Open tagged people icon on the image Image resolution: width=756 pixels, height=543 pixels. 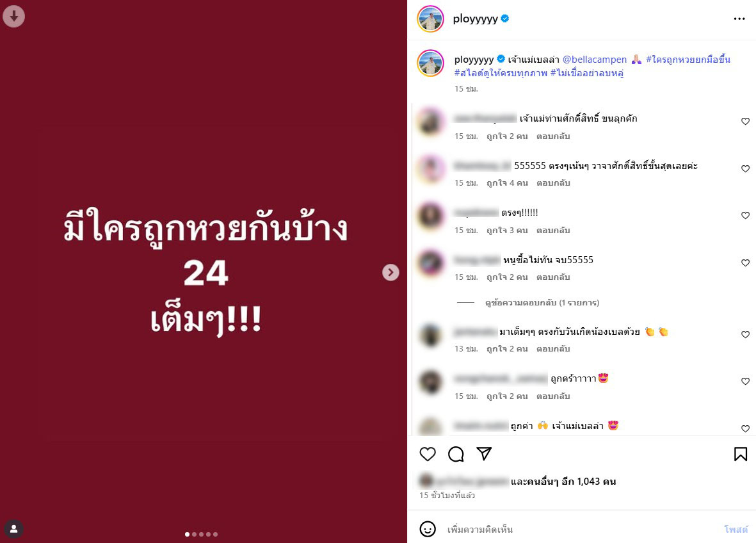[x=14, y=529]
